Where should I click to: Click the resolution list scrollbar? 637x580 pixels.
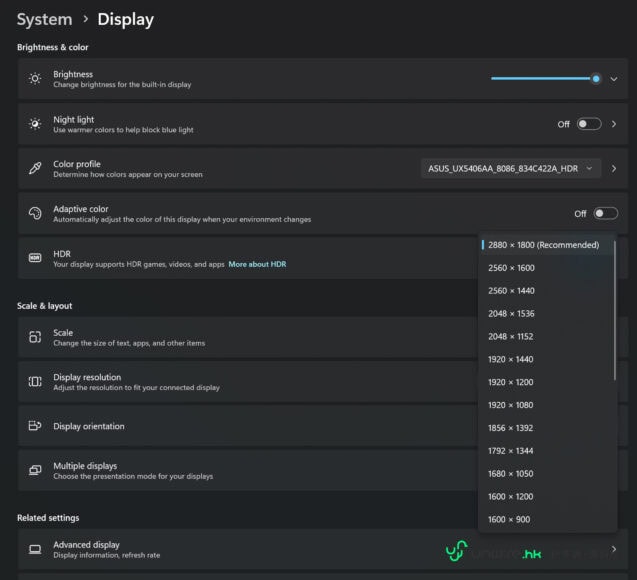(x=615, y=311)
